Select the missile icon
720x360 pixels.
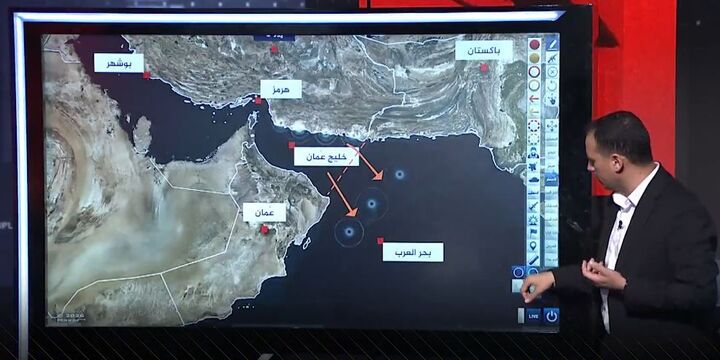[534, 206]
